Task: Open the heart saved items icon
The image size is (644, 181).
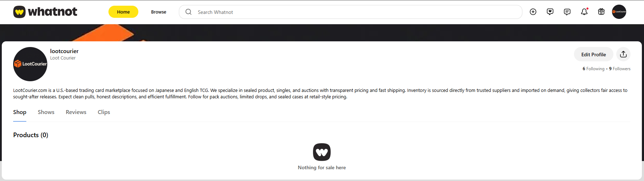Action: pos(550,12)
